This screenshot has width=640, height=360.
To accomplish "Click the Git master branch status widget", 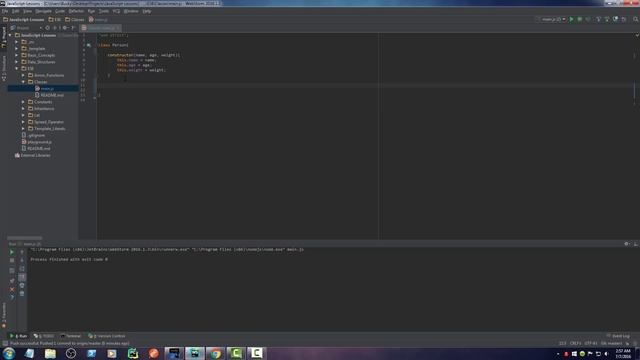I will (611, 343).
